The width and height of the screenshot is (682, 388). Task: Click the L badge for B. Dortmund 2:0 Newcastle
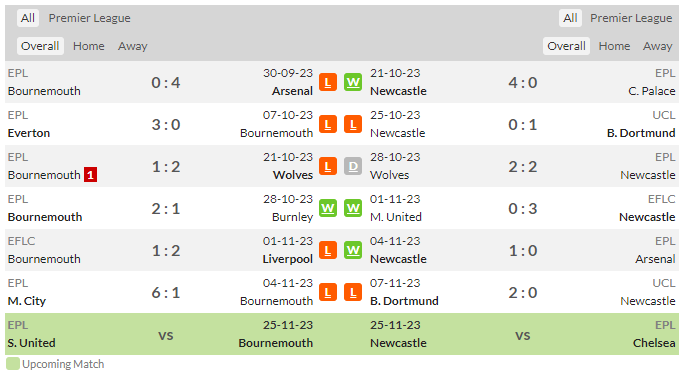(x=353, y=292)
